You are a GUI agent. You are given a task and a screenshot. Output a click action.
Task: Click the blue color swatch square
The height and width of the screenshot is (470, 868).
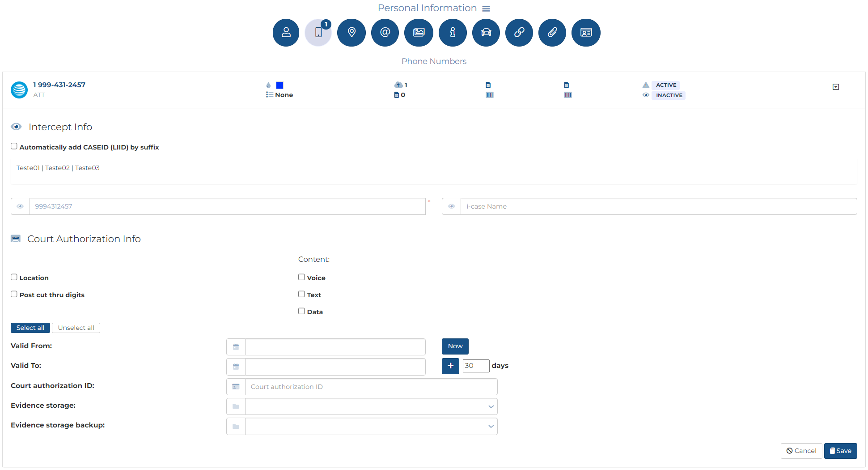pyautogui.click(x=280, y=85)
